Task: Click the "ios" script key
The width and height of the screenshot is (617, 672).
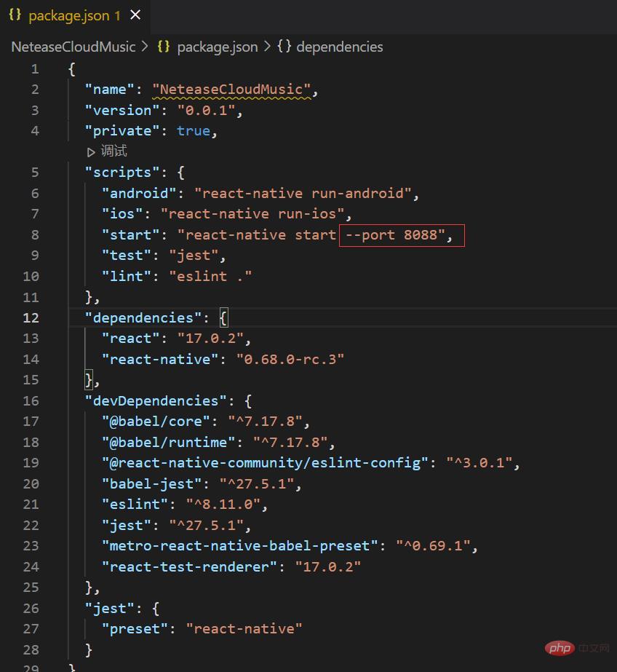Action: pyautogui.click(x=122, y=214)
